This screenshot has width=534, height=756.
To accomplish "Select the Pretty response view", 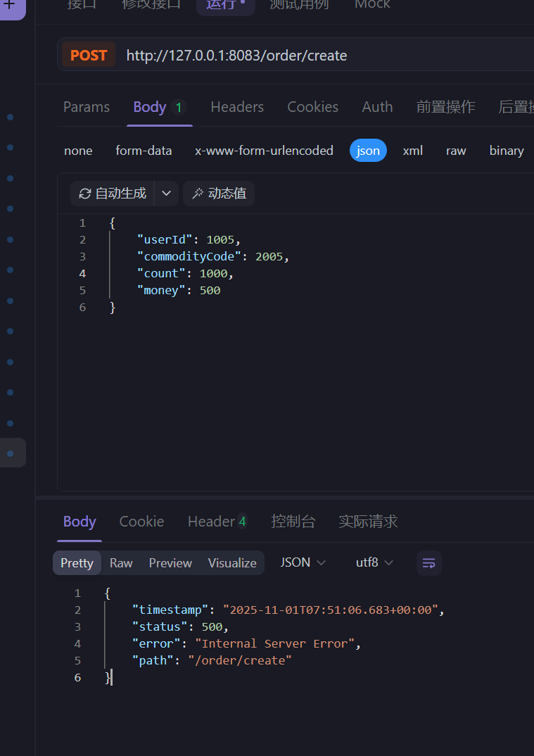I will 77,562.
